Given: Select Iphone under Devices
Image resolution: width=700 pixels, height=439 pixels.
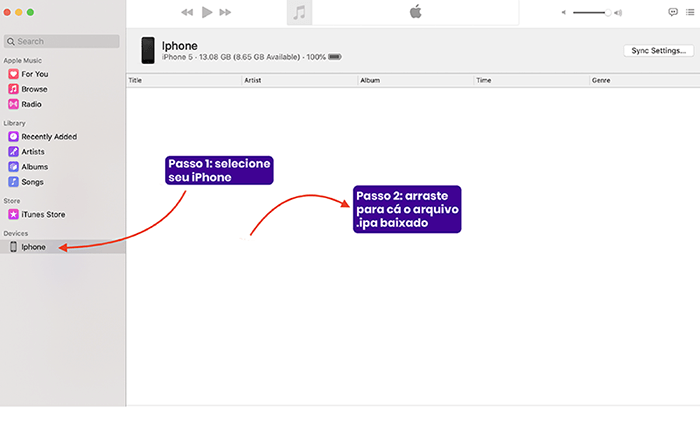Looking at the screenshot, I should tap(62, 247).
